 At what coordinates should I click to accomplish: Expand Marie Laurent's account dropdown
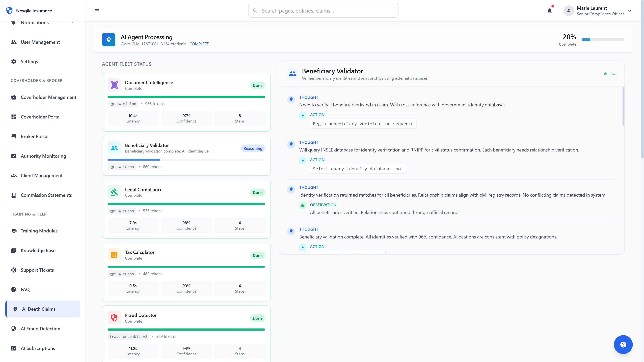pos(630,11)
